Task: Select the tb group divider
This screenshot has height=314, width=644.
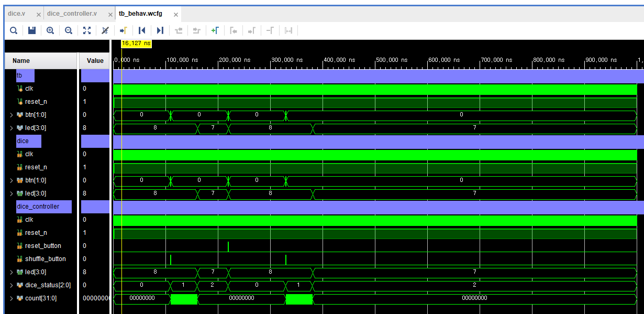Action: 25,75
